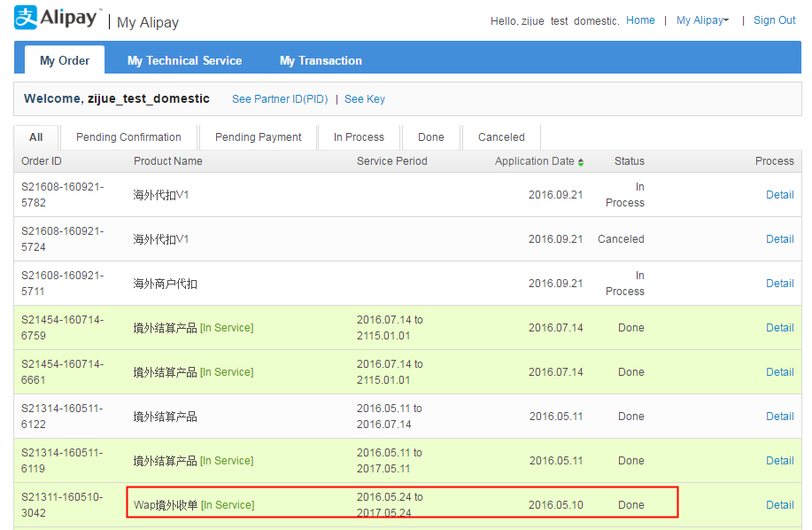This screenshot has width=812, height=530.
Task: Click the Application Date column header
Action: pyautogui.click(x=535, y=161)
